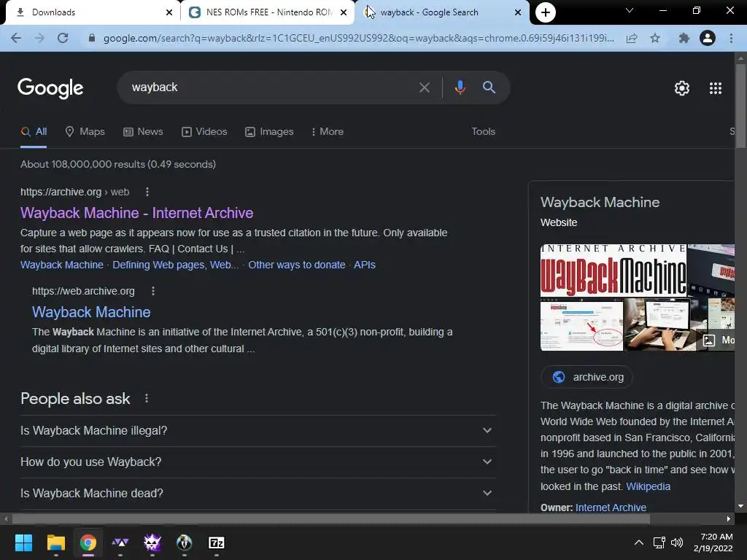Close the Downloads tab

[169, 12]
